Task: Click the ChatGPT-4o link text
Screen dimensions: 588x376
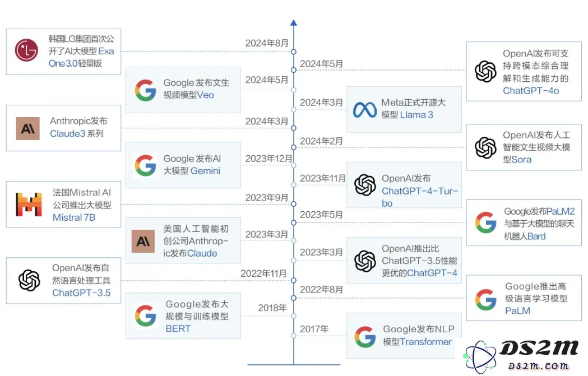Action: (530, 91)
